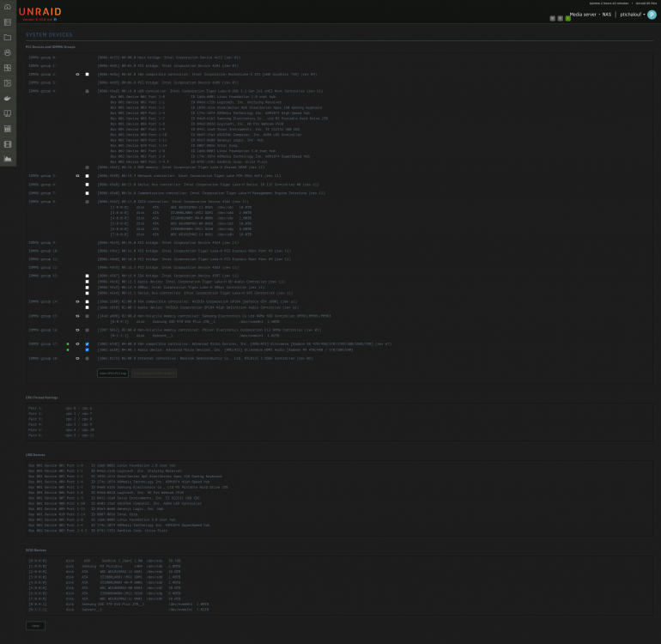
Task: Click green status dot of group 17 VGA controller
Action: tap(68, 344)
